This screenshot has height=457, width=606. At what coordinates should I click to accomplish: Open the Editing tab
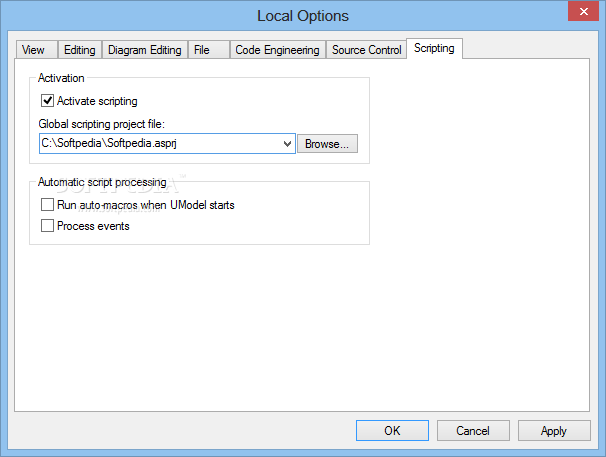coord(79,50)
